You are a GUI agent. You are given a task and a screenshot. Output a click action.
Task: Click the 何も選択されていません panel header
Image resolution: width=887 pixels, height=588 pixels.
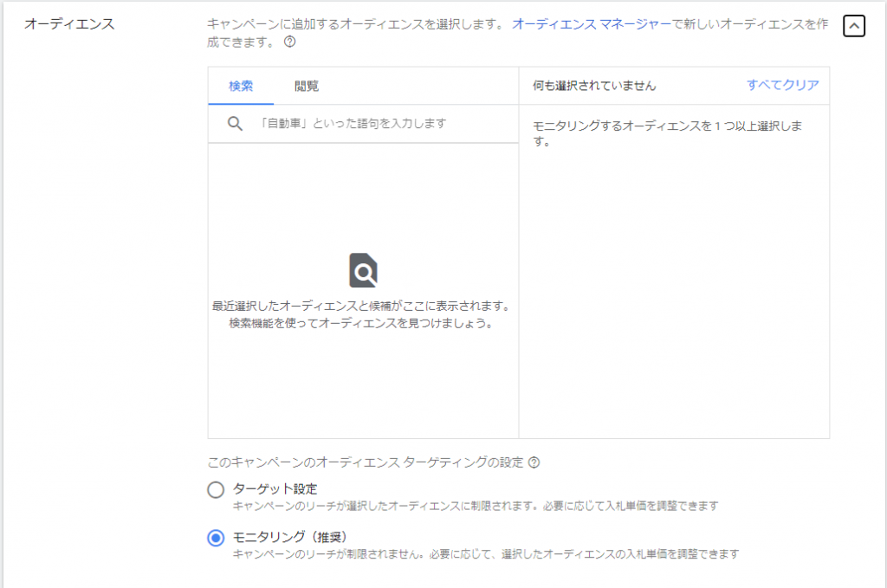pos(594,86)
